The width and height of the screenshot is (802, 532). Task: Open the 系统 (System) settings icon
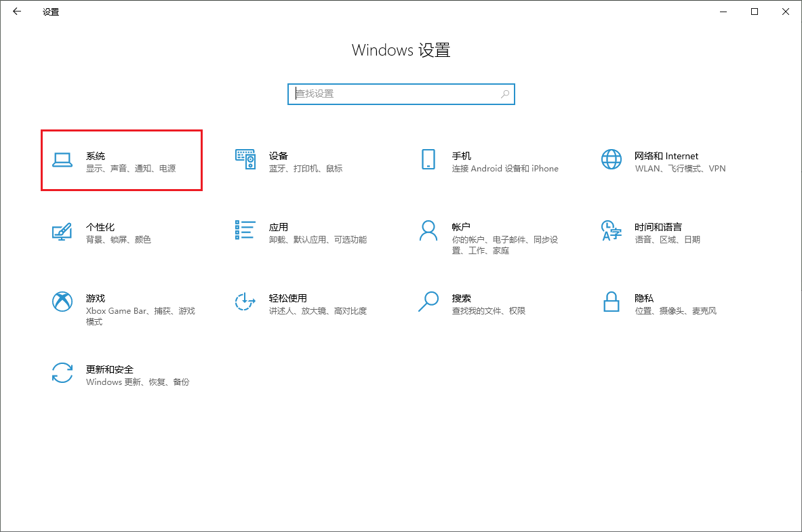[61, 160]
